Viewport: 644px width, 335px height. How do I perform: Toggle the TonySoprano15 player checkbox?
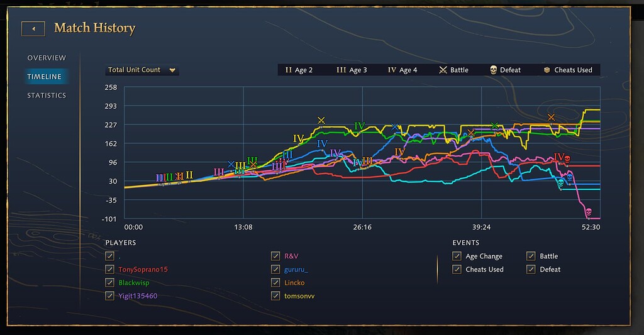(x=110, y=270)
